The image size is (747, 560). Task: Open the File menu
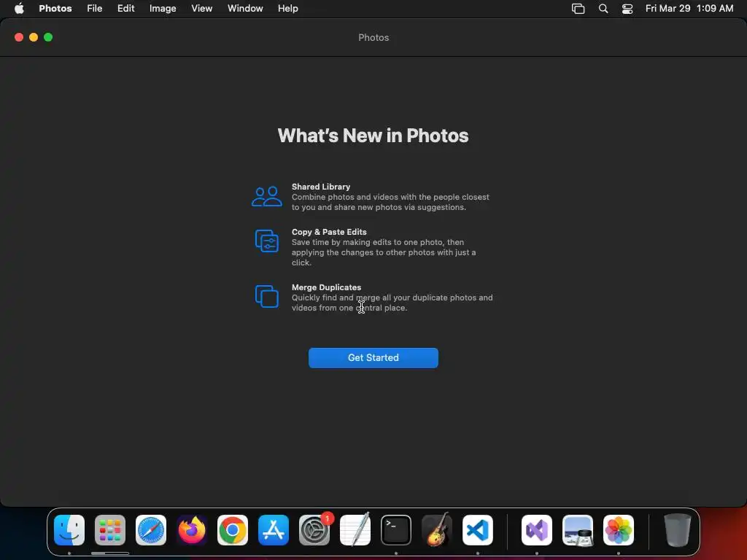coord(94,8)
